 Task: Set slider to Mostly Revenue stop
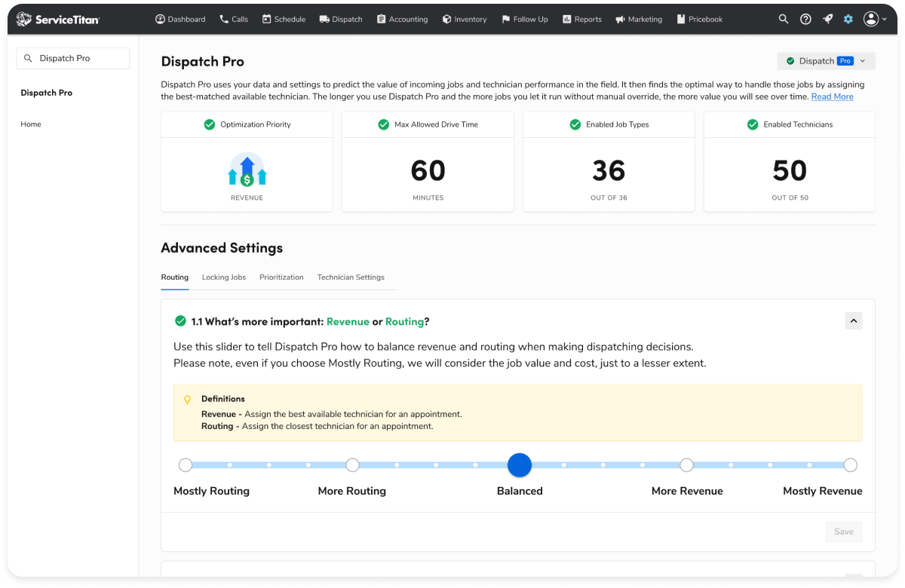[851, 465]
